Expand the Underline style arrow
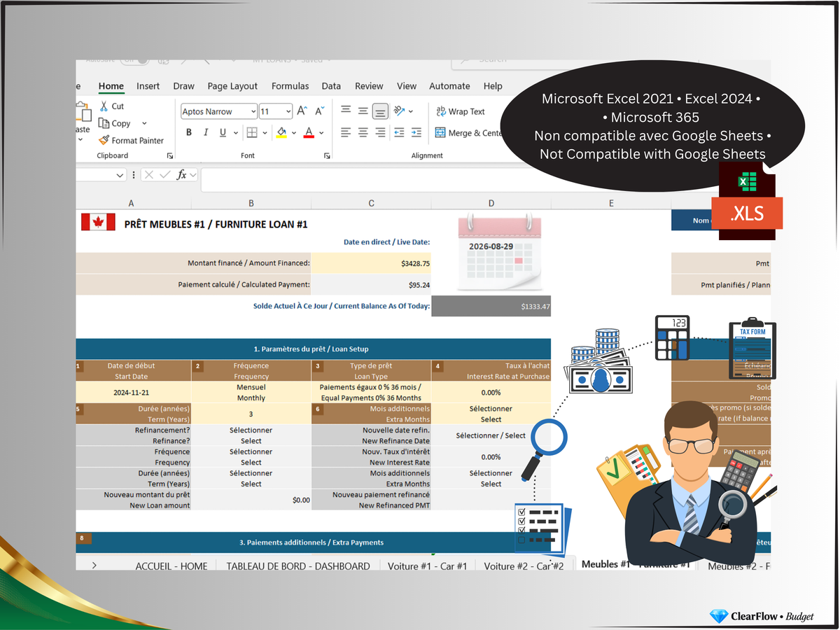This screenshot has width=840, height=630. pyautogui.click(x=234, y=132)
